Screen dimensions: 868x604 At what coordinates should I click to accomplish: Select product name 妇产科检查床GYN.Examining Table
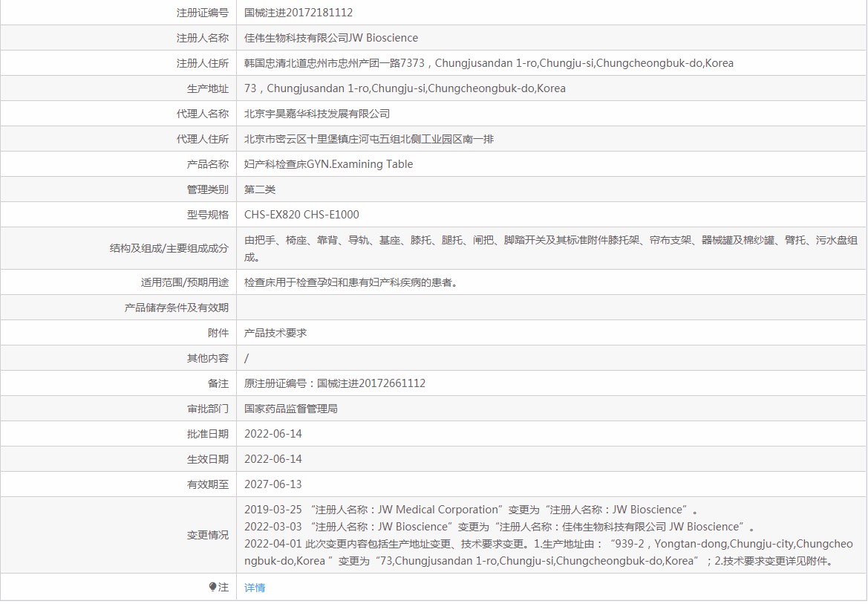pos(329,164)
